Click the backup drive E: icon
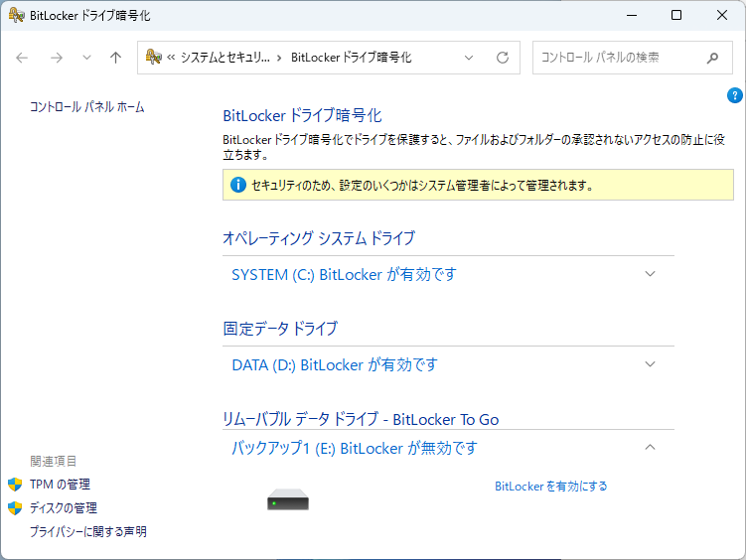This screenshot has height=560, width=746. pos(288,502)
